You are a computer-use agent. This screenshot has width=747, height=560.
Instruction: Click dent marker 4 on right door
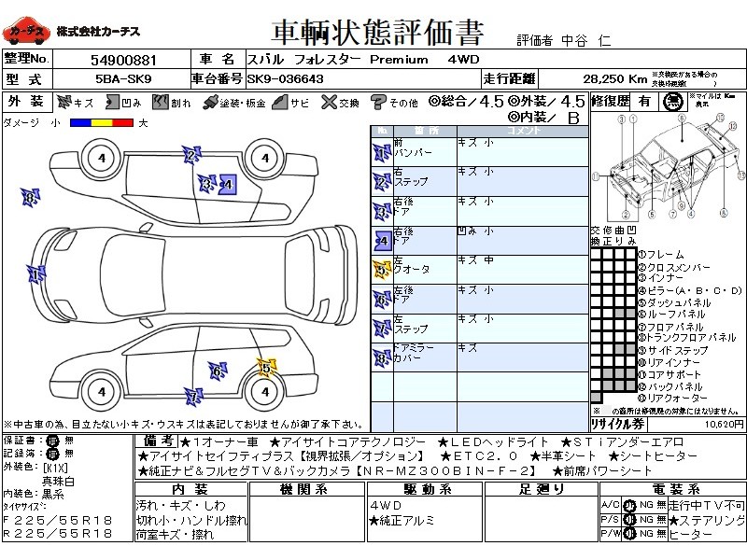pos(225,185)
